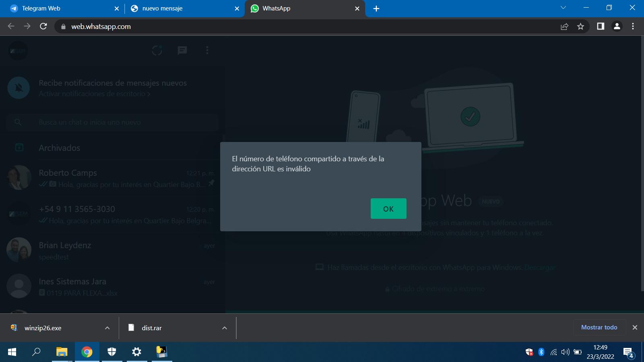Click the Bluetooth tray icon
644x362 pixels.
541,352
